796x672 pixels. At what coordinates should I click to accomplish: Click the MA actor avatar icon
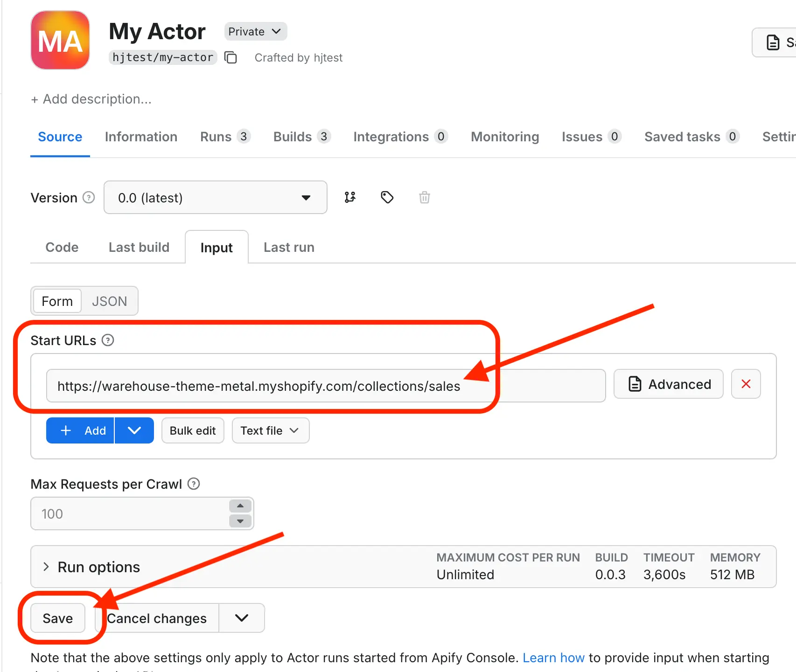(x=60, y=40)
